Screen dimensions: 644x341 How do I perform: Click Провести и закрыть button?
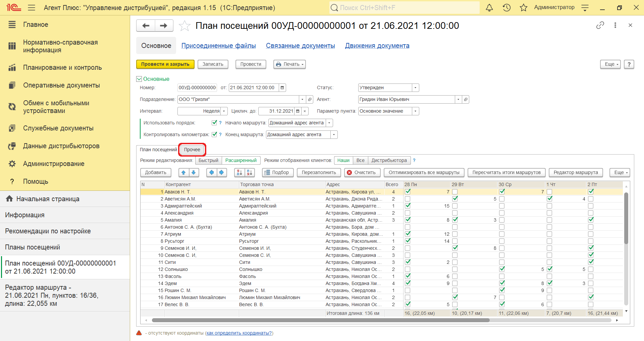pyautogui.click(x=165, y=64)
